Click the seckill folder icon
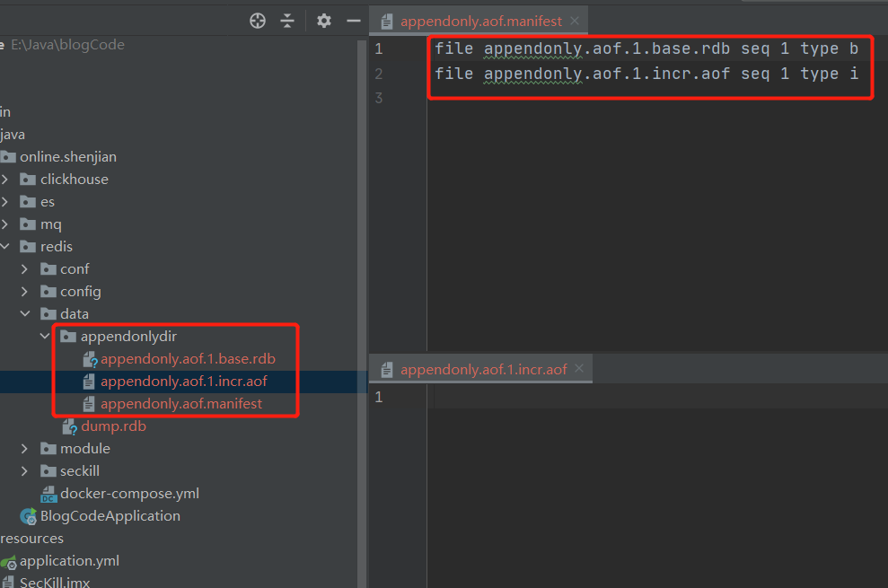Screen dimensions: 888x588 (48, 471)
